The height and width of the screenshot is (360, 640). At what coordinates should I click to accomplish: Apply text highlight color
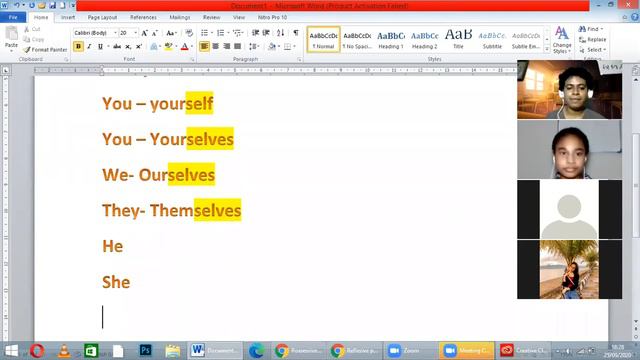(168, 46)
